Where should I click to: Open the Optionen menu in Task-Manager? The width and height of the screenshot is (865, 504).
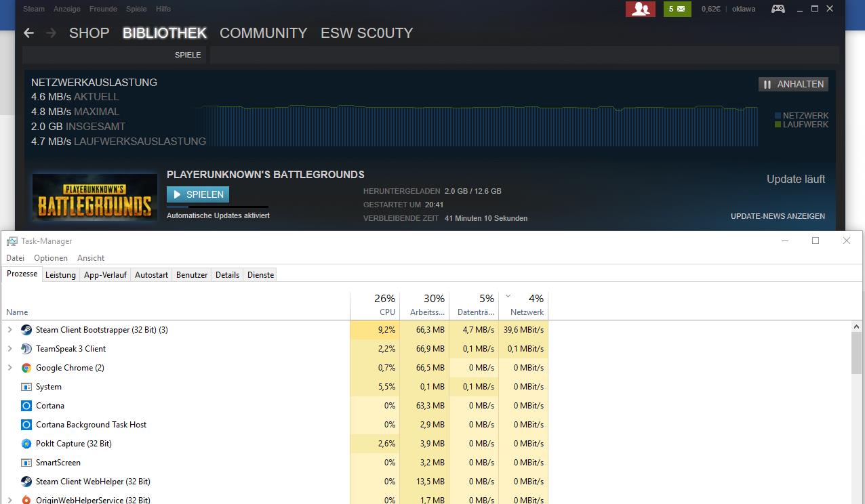(x=51, y=258)
